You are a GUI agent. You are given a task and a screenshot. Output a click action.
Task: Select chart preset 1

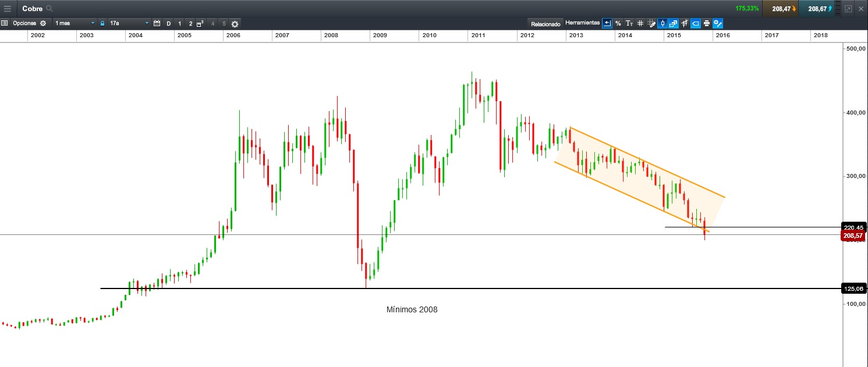[x=179, y=24]
